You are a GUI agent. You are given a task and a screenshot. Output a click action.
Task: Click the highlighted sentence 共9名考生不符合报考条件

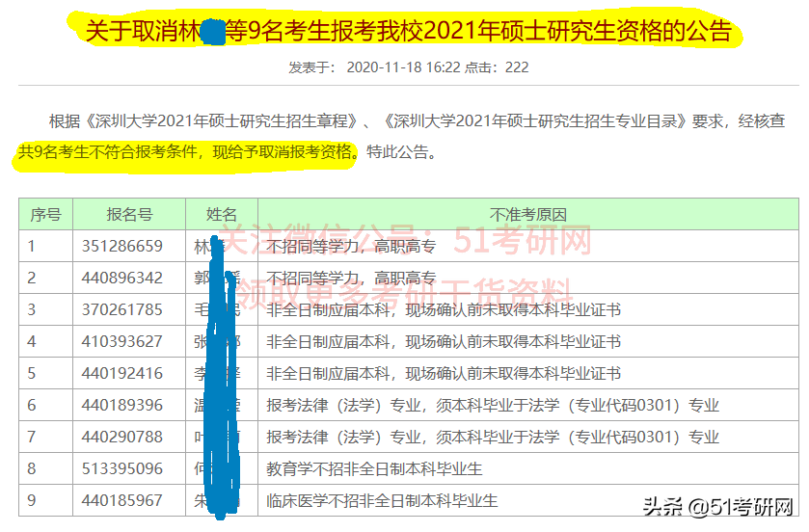[107, 152]
